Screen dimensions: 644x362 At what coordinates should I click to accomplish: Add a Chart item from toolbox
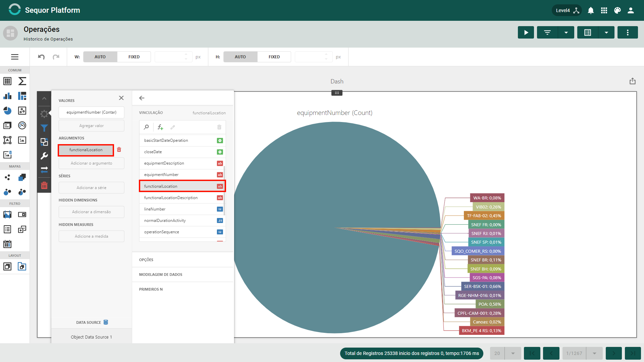[7, 96]
